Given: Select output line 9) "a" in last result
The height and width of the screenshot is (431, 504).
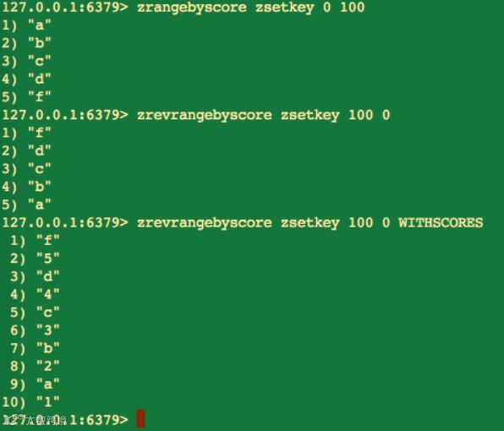Looking at the screenshot, I should (35, 384).
